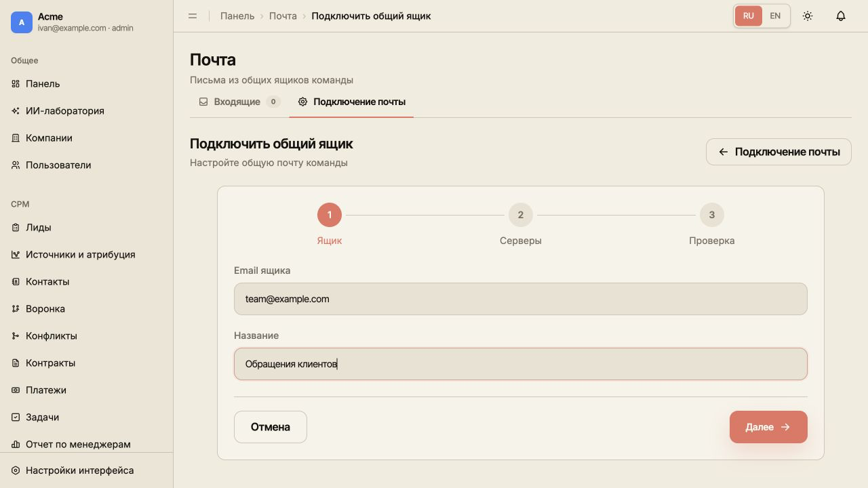The height and width of the screenshot is (488, 868).
Task: Click the Почта page heading
Action: point(213,60)
